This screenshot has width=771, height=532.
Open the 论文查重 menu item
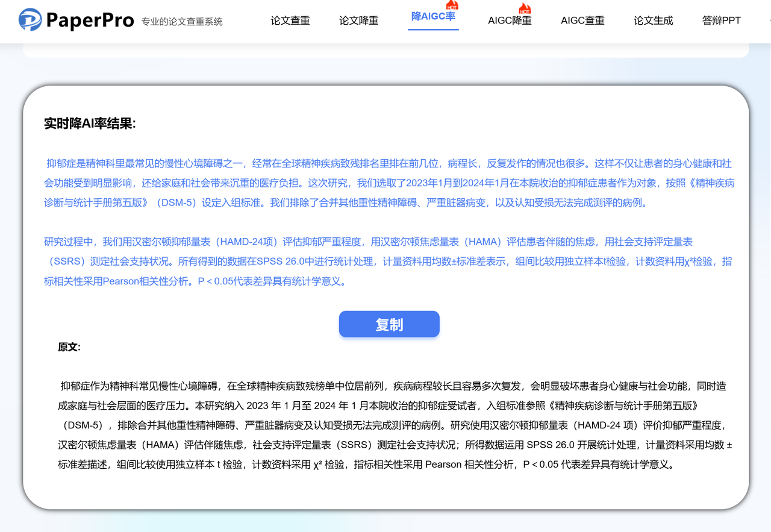tap(290, 20)
